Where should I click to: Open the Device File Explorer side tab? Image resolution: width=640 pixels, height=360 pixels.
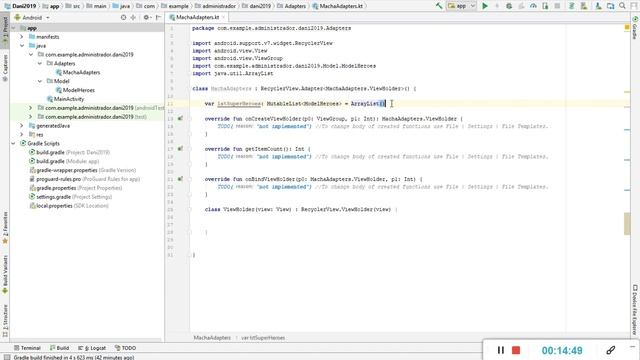[635, 310]
